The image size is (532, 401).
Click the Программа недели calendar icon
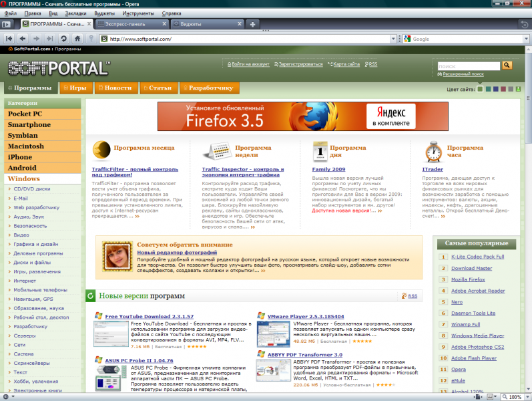218,152
